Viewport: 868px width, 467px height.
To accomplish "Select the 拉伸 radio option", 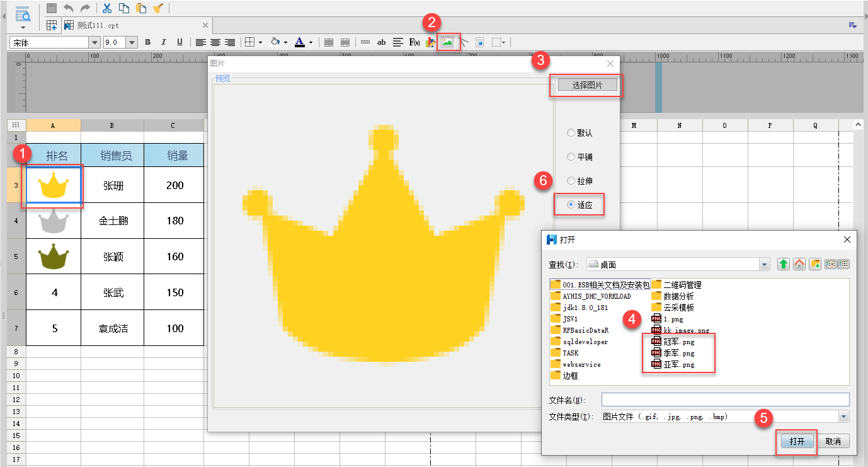I will click(x=571, y=181).
